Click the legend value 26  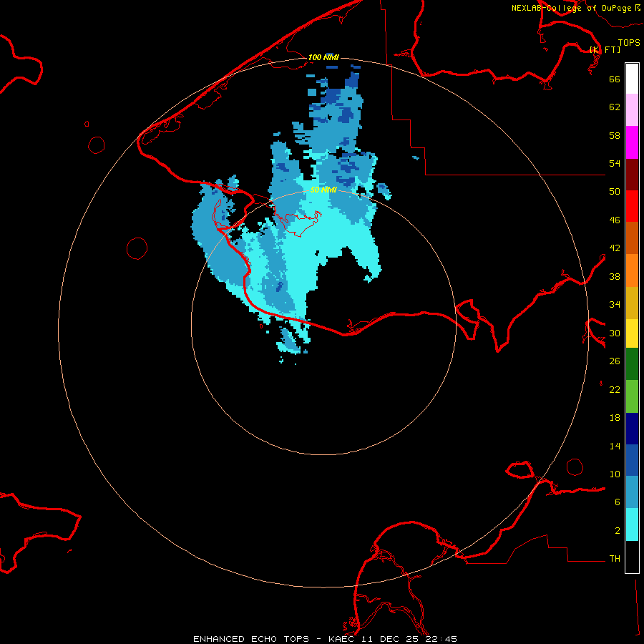(x=615, y=361)
